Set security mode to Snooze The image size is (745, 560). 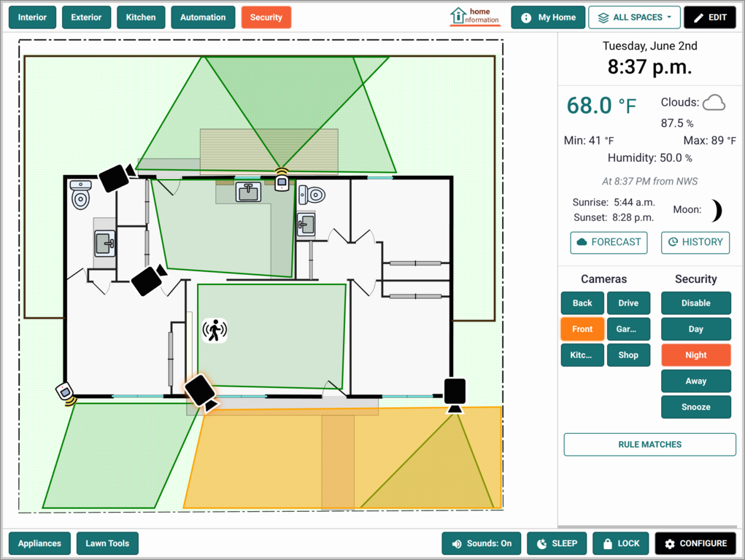click(x=695, y=407)
